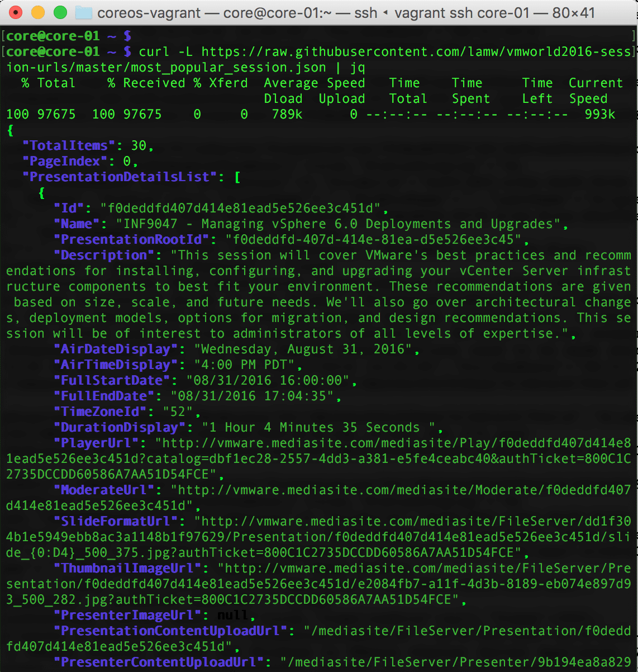Click the yellow minimize window button

coord(38,12)
